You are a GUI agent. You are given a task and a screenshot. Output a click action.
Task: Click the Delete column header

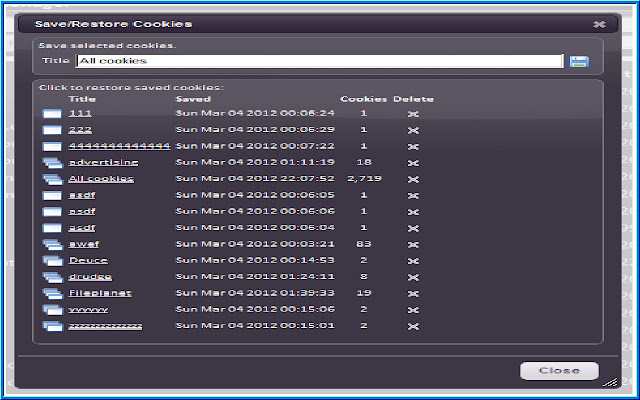pos(413,99)
